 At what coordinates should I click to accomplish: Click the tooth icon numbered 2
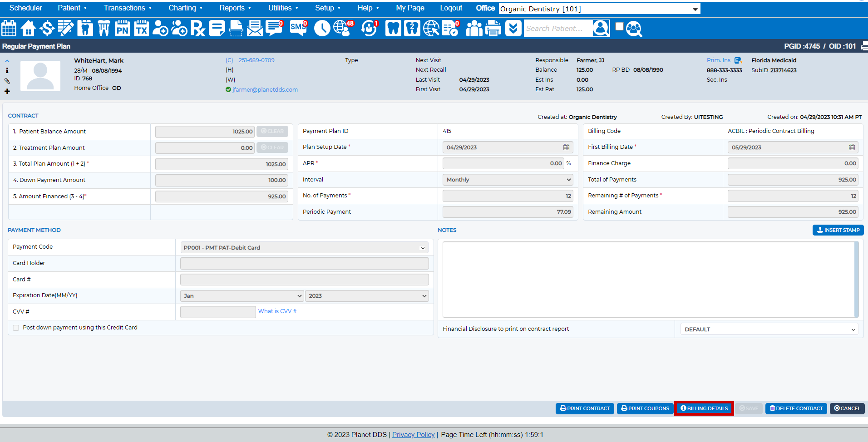(x=412, y=28)
